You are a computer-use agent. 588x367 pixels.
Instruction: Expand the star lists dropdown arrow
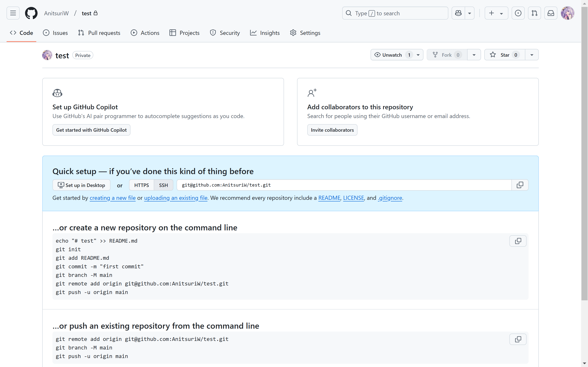coord(532,55)
